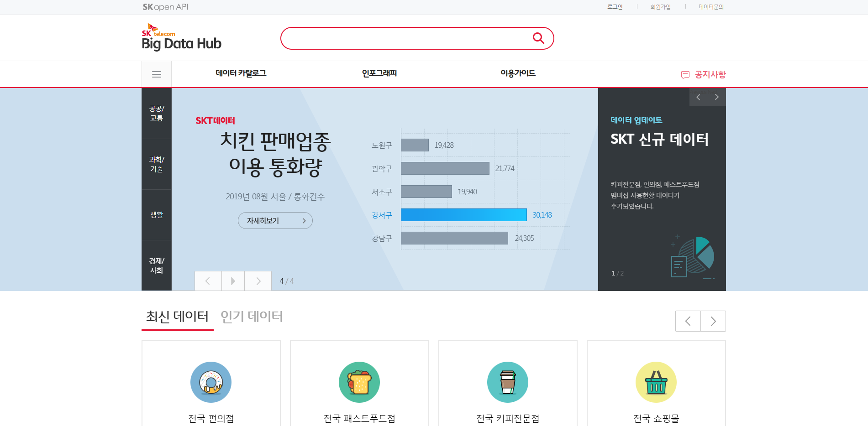The width and height of the screenshot is (868, 426).
Task: Open the 전국 패스트푸드점 card title
Action: pos(359,418)
